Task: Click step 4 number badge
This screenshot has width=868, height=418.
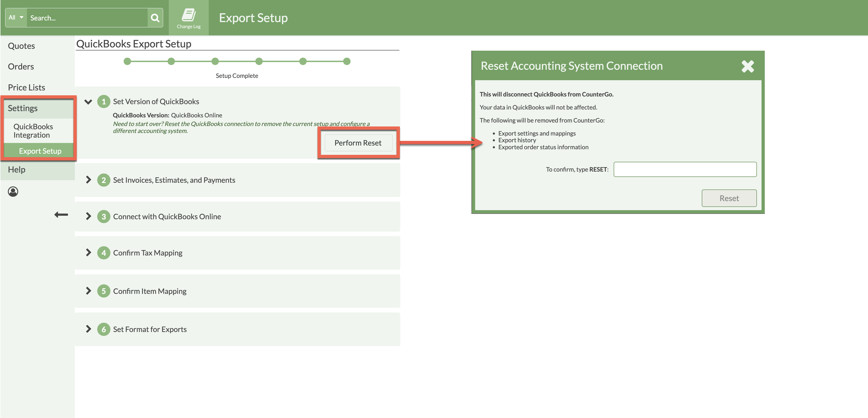Action: click(104, 253)
